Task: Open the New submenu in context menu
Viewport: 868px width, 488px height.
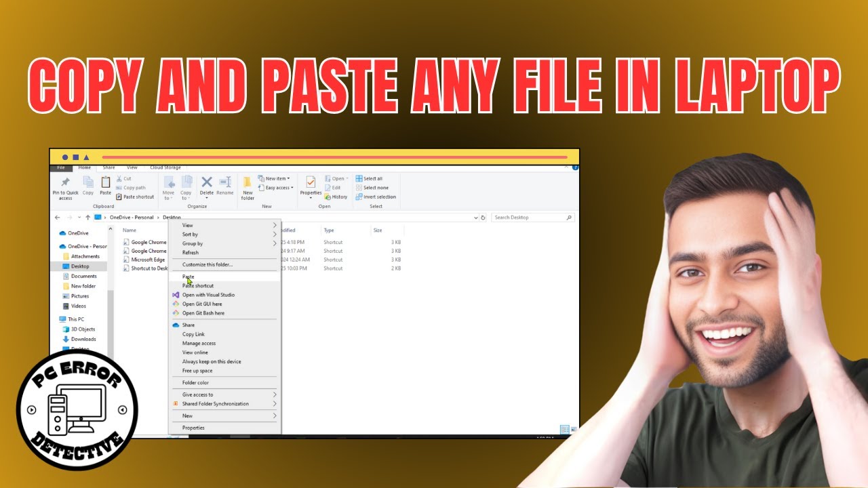Action: click(224, 415)
